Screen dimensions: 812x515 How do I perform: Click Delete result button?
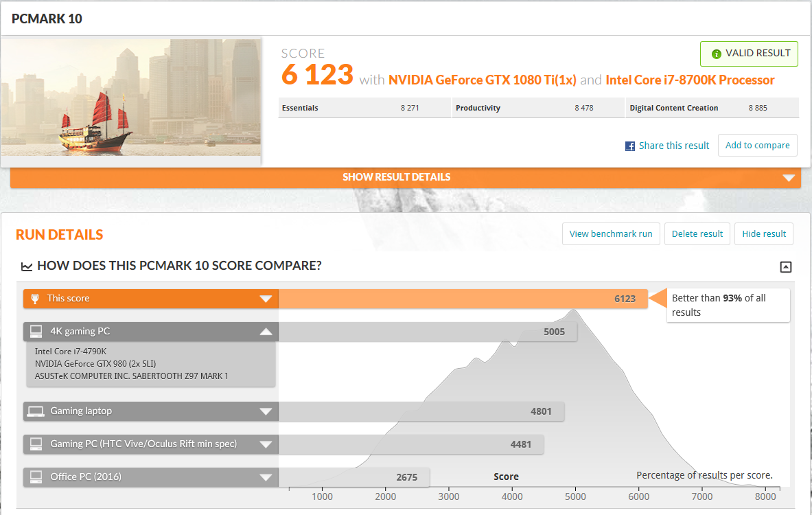[x=697, y=233]
